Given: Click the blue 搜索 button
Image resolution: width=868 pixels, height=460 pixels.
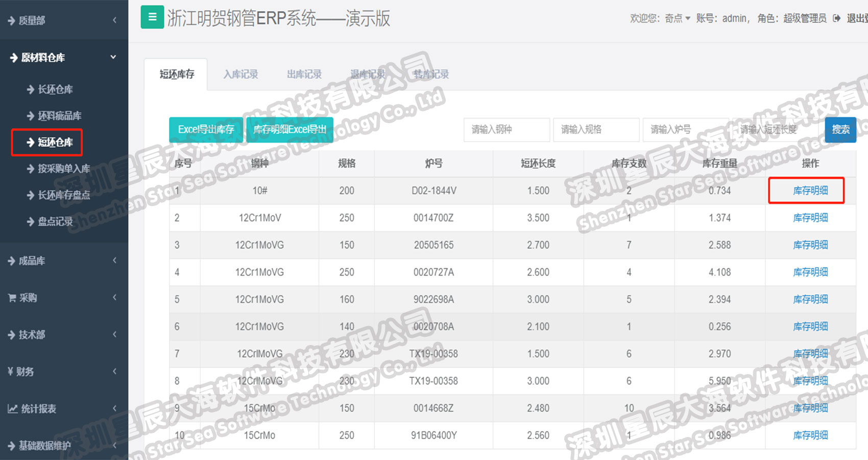Looking at the screenshot, I should (840, 130).
